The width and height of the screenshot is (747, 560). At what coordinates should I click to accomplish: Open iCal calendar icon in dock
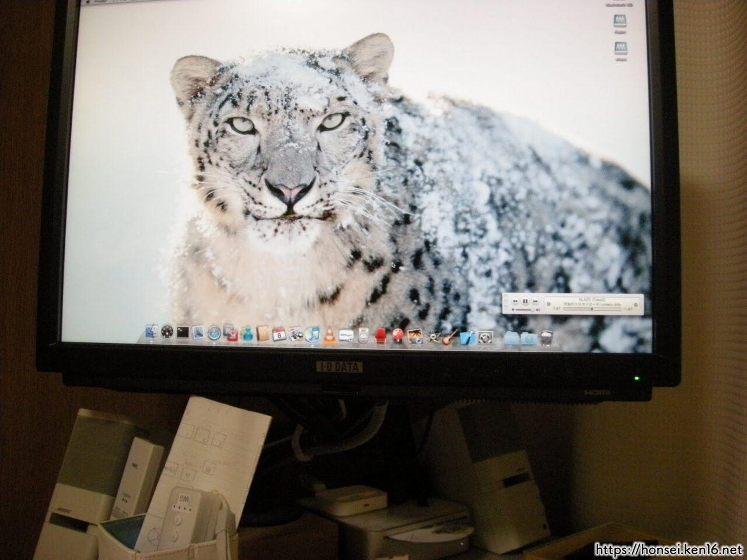pyautogui.click(x=280, y=334)
